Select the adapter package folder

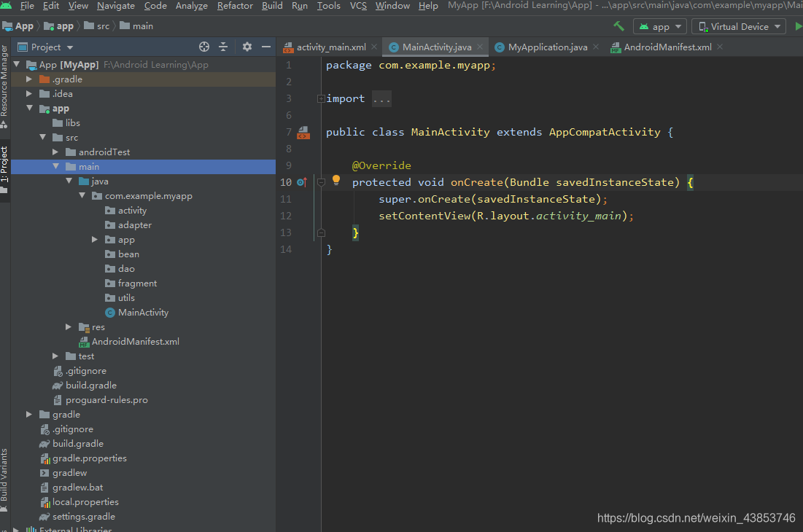point(128,225)
